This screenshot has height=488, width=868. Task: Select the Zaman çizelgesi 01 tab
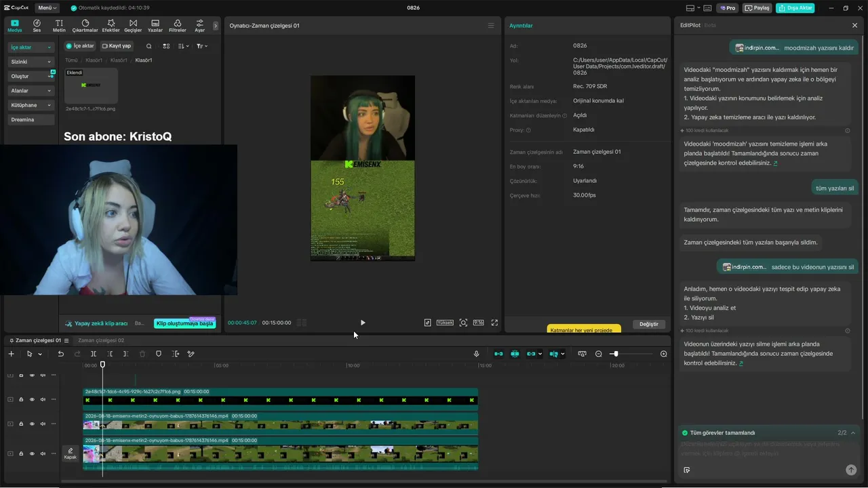(39, 340)
